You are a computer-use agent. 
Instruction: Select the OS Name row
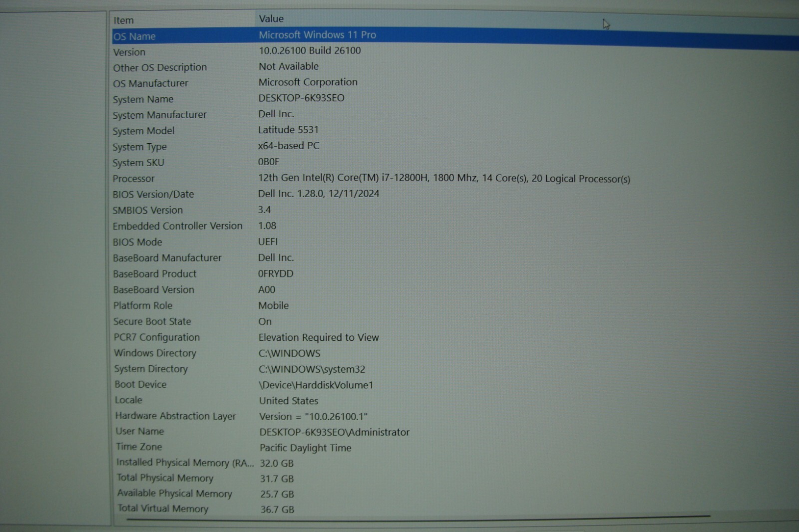[455, 37]
